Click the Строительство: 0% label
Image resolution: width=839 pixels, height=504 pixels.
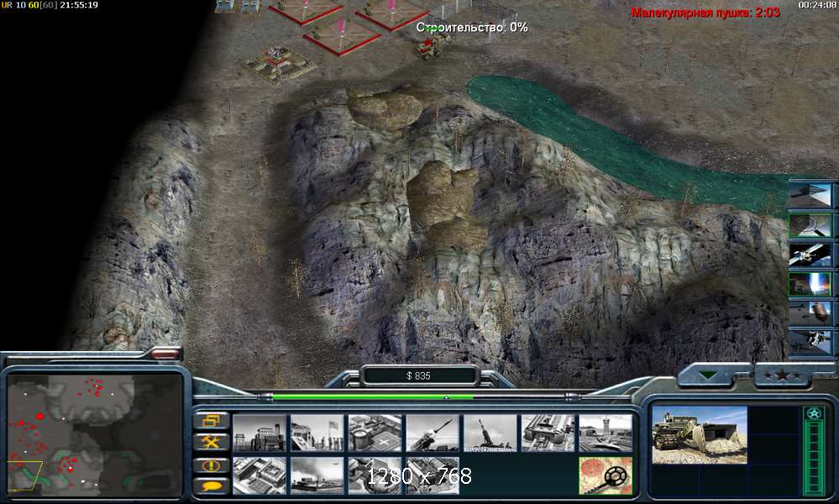pyautogui.click(x=472, y=27)
